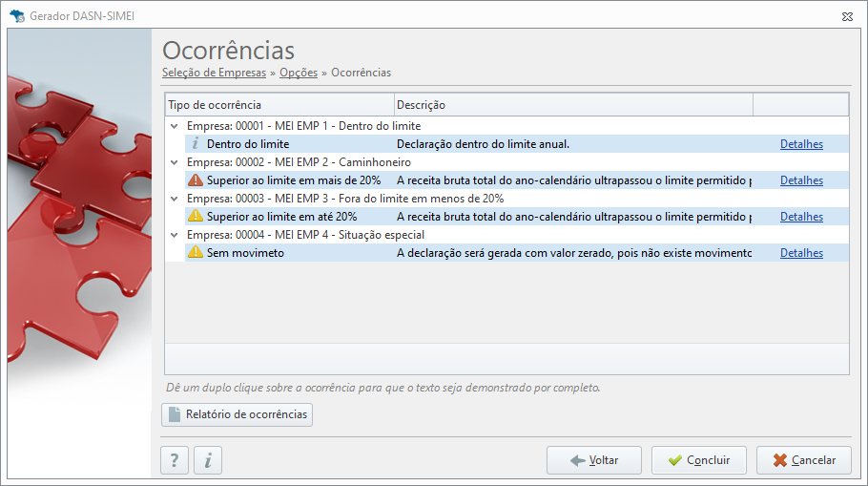
Task: Sort by Descrição column header
Action: [x=573, y=105]
